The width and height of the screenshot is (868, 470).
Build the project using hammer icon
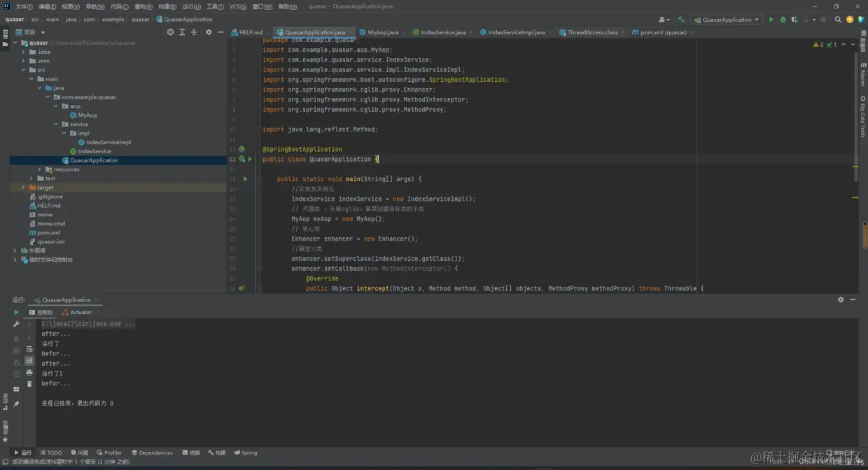coord(680,20)
